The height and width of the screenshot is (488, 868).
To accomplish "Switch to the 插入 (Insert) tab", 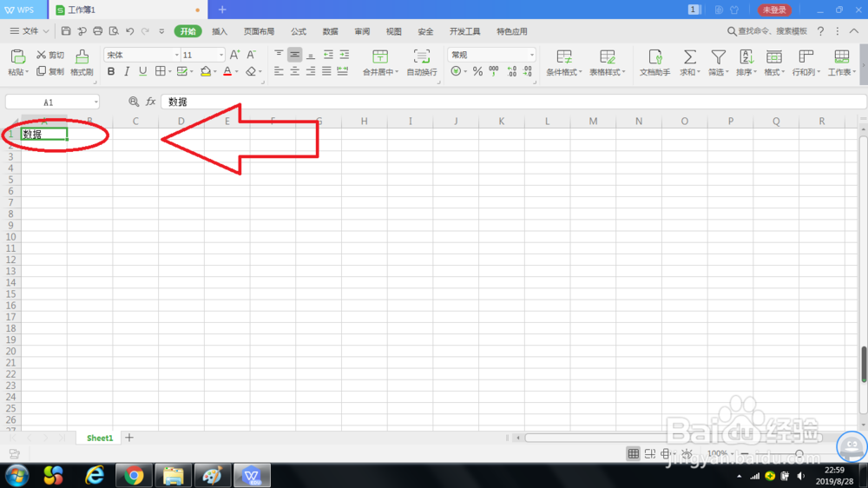I will 220,31.
